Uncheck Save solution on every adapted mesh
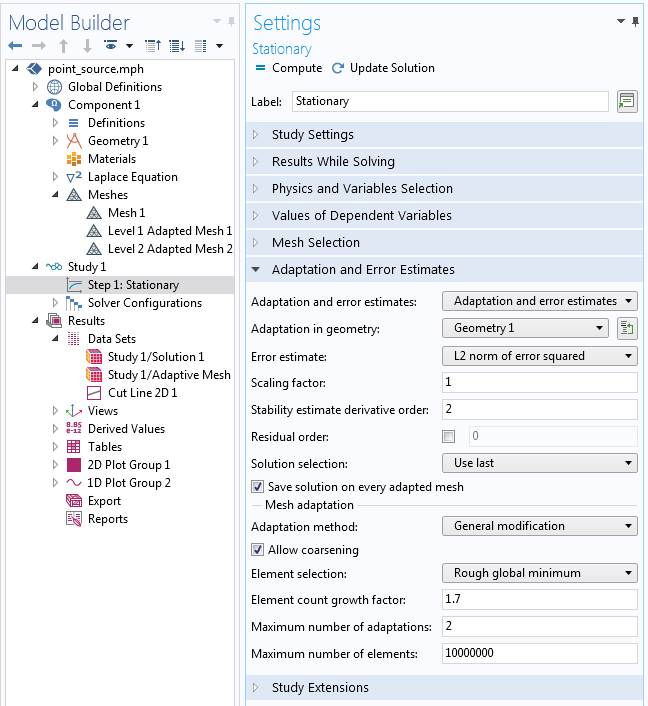The image size is (648, 706). click(x=258, y=487)
